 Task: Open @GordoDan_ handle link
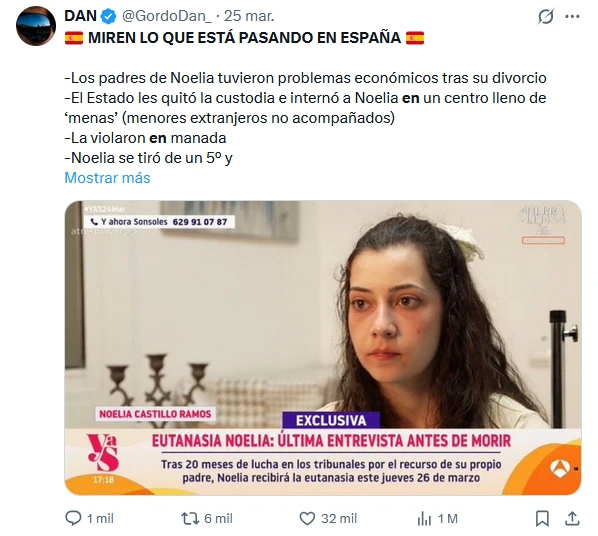point(167,16)
